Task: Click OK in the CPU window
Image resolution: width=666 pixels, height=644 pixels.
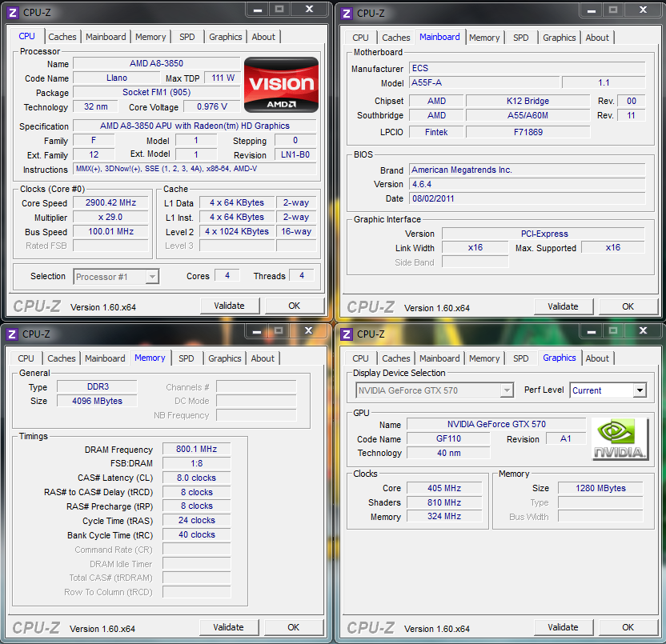Action: pos(294,306)
